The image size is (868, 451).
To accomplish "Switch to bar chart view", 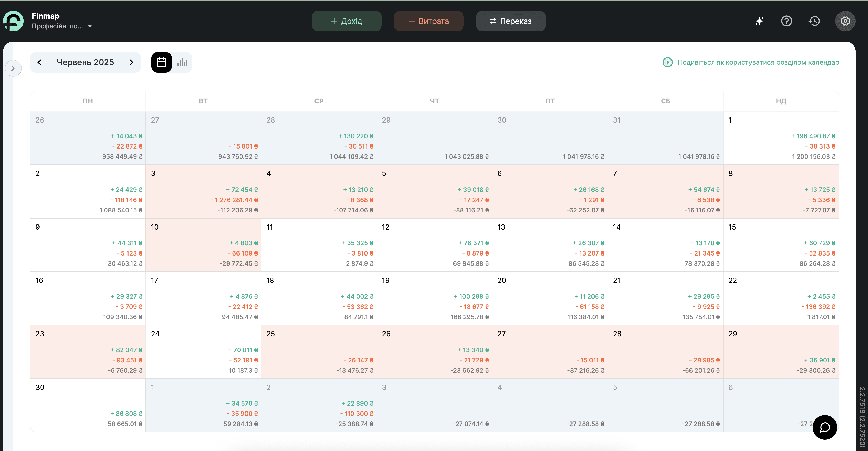I will click(182, 62).
